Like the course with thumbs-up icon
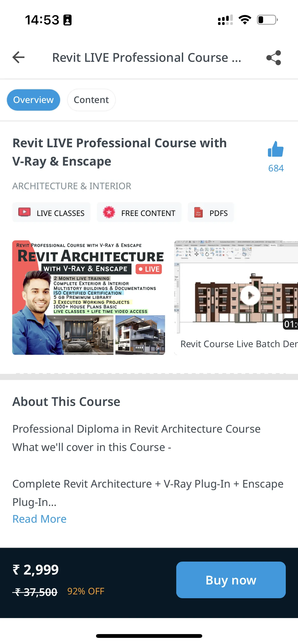 [276, 149]
